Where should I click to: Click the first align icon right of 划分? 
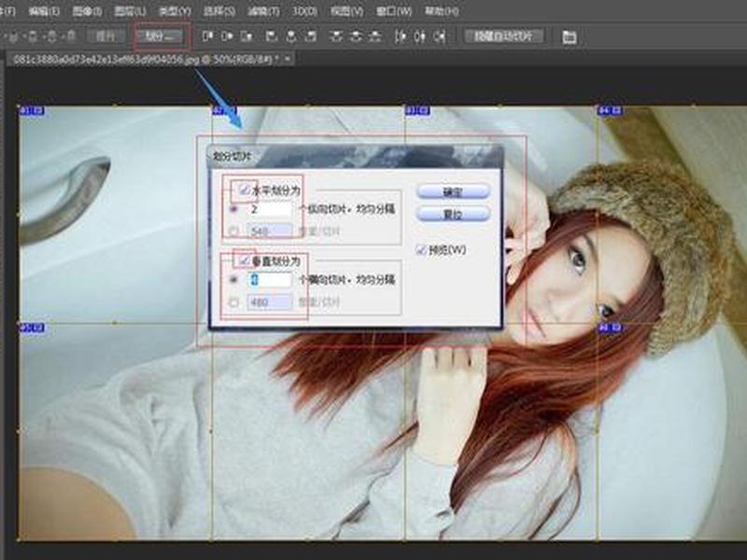pos(207,36)
